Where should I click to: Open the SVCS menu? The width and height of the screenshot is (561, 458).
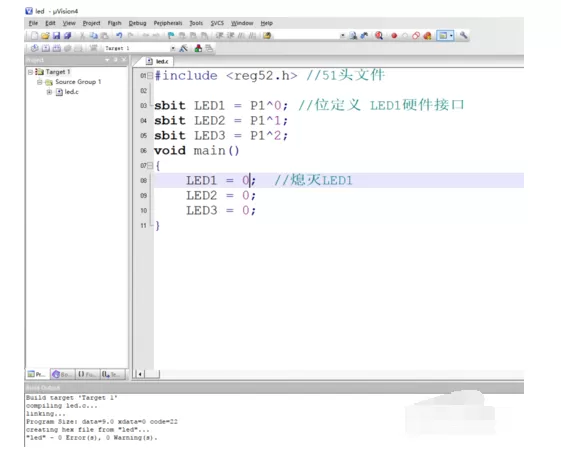click(217, 23)
